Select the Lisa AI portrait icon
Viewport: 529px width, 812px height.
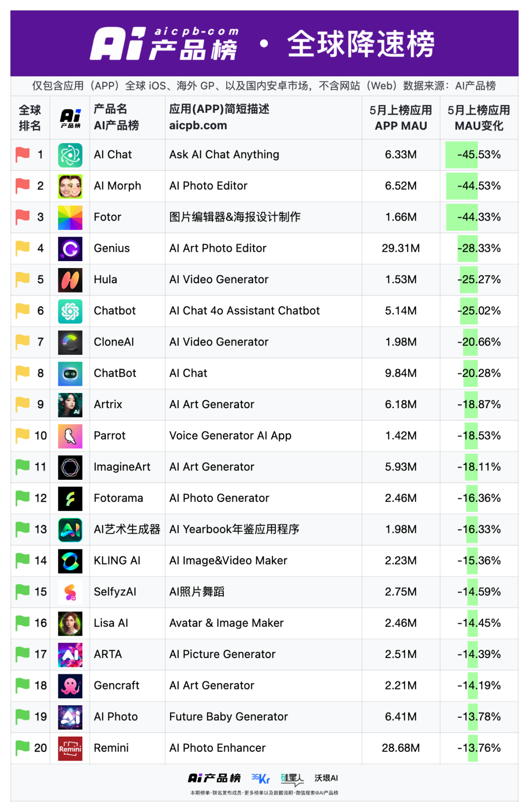click(70, 623)
